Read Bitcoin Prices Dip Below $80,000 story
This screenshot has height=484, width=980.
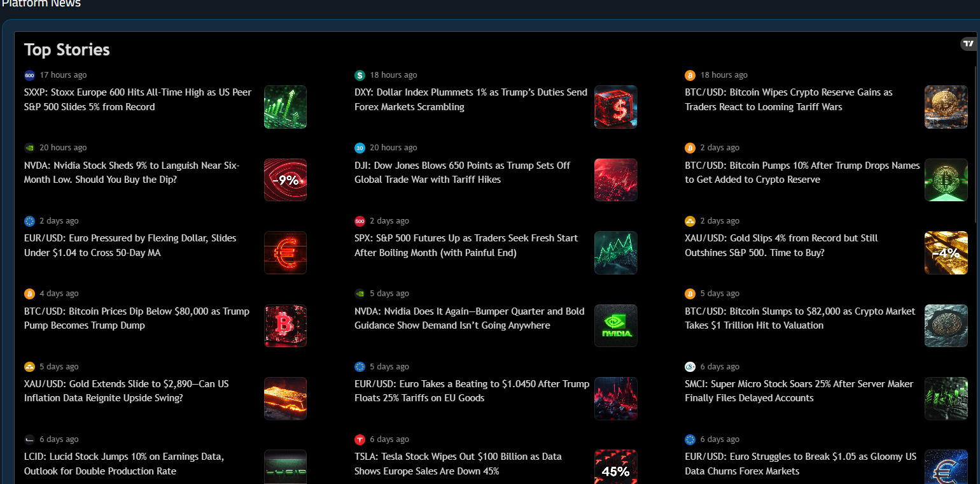coord(137,318)
